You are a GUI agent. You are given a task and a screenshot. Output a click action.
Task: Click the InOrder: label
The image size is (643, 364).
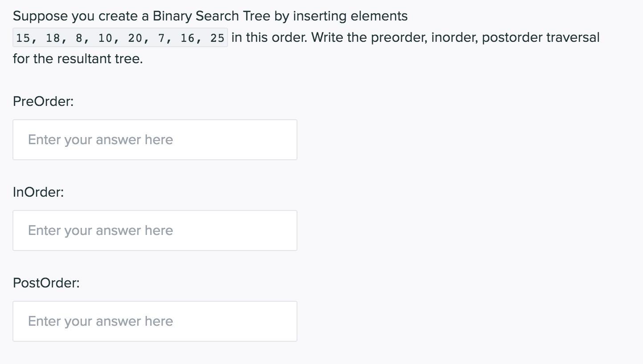pyautogui.click(x=38, y=192)
